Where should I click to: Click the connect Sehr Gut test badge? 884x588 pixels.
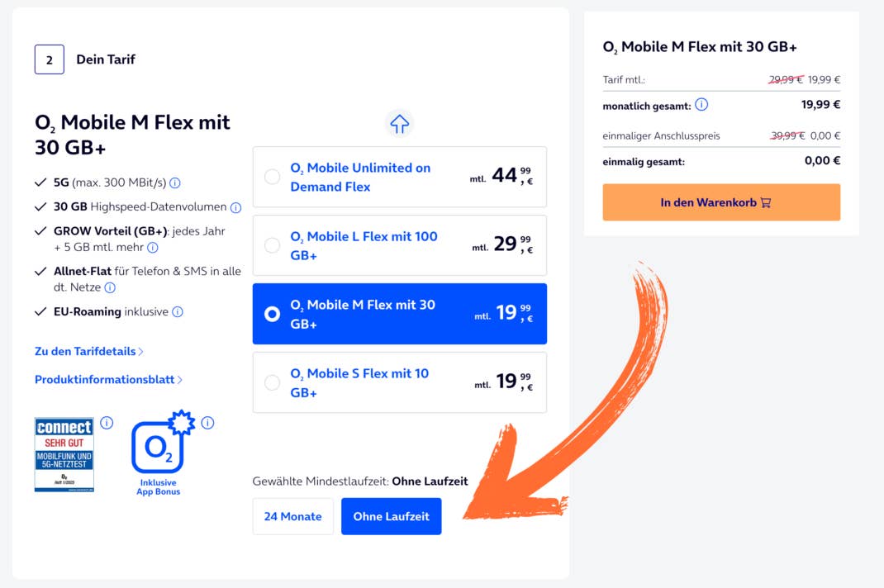(64, 454)
